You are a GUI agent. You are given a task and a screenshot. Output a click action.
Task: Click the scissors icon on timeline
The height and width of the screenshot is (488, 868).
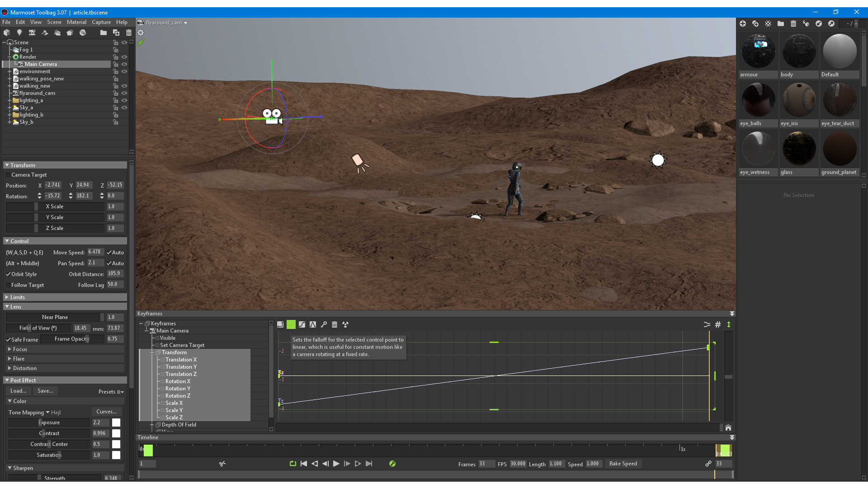click(x=222, y=464)
